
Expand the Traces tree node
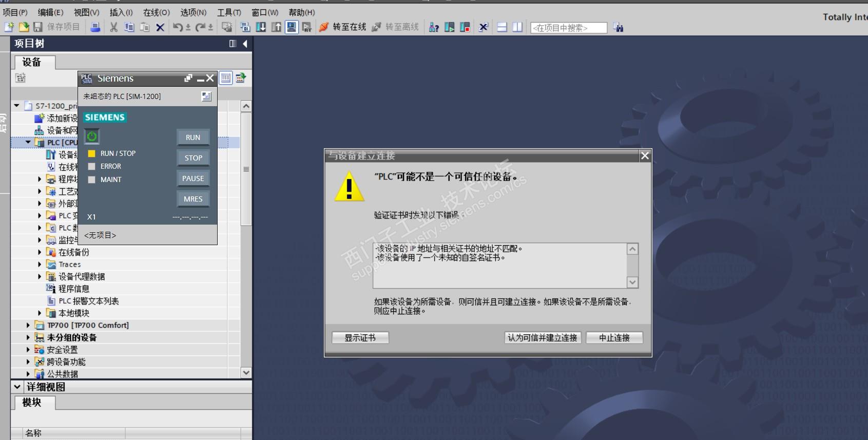40,264
